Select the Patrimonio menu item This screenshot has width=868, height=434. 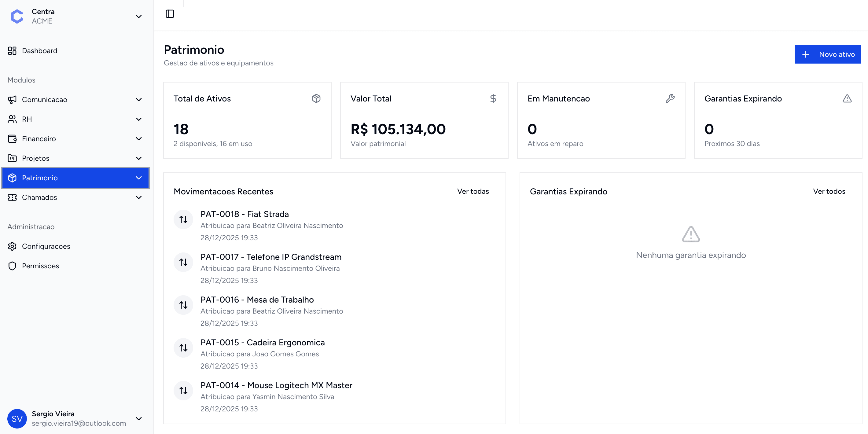click(40, 178)
